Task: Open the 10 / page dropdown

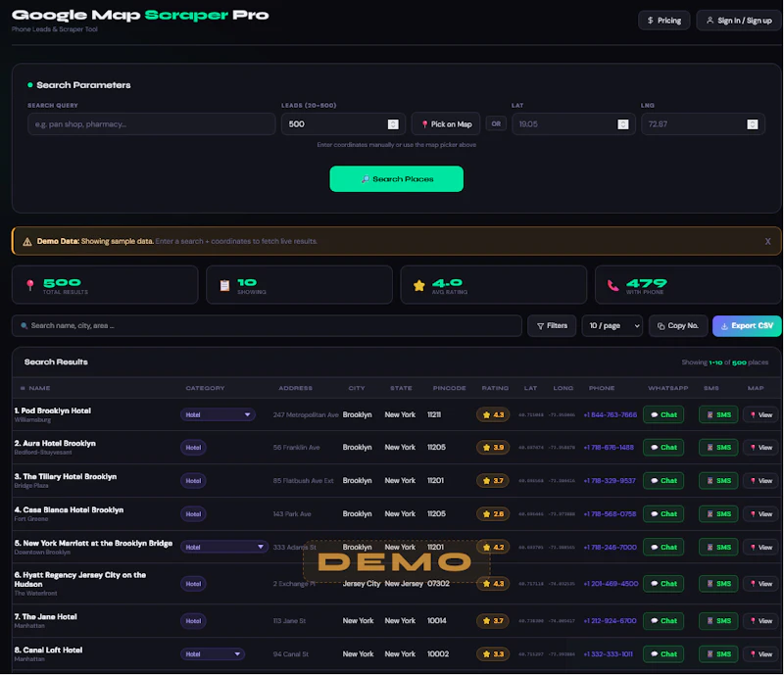Action: [x=612, y=326]
